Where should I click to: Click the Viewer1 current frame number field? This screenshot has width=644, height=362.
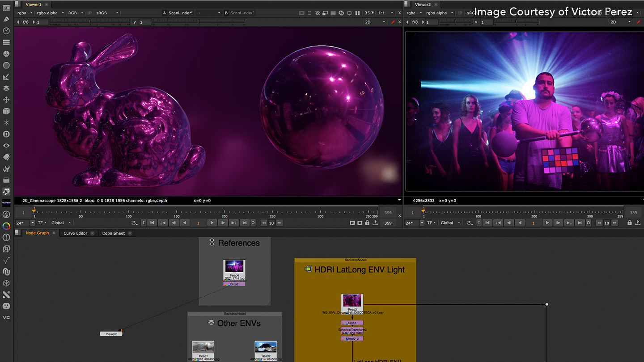pyautogui.click(x=198, y=223)
